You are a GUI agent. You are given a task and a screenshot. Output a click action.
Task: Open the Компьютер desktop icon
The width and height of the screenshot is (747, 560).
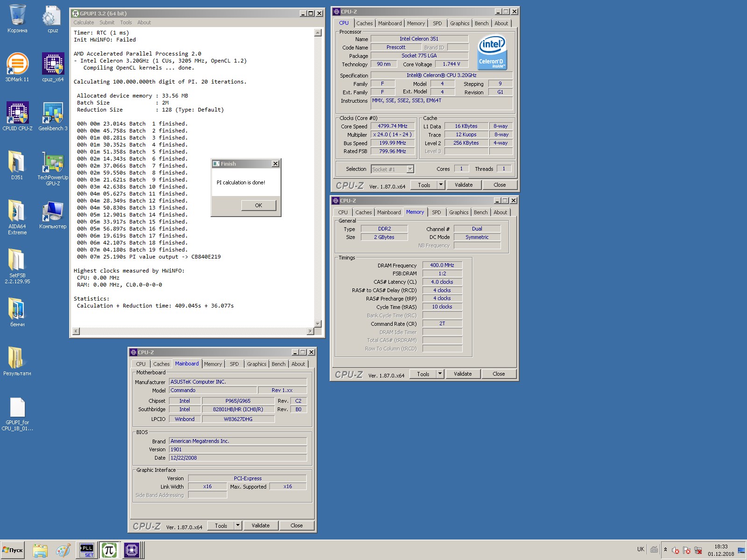[53, 215]
